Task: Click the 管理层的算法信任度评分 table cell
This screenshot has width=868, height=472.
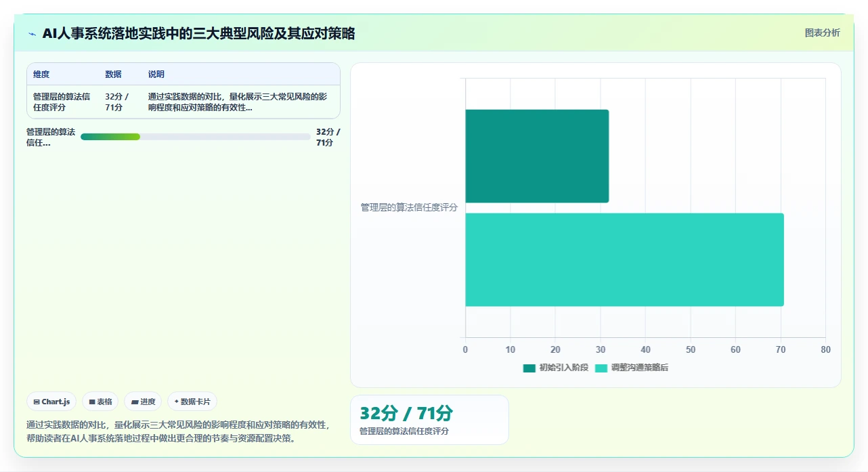Action: [x=62, y=102]
